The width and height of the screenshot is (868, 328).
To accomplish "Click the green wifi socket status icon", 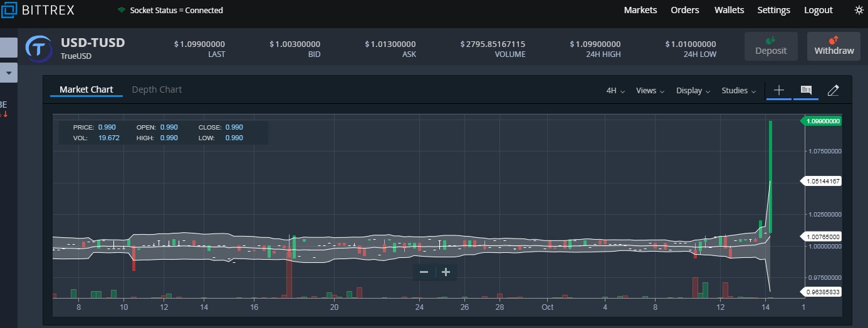I will pos(122,10).
